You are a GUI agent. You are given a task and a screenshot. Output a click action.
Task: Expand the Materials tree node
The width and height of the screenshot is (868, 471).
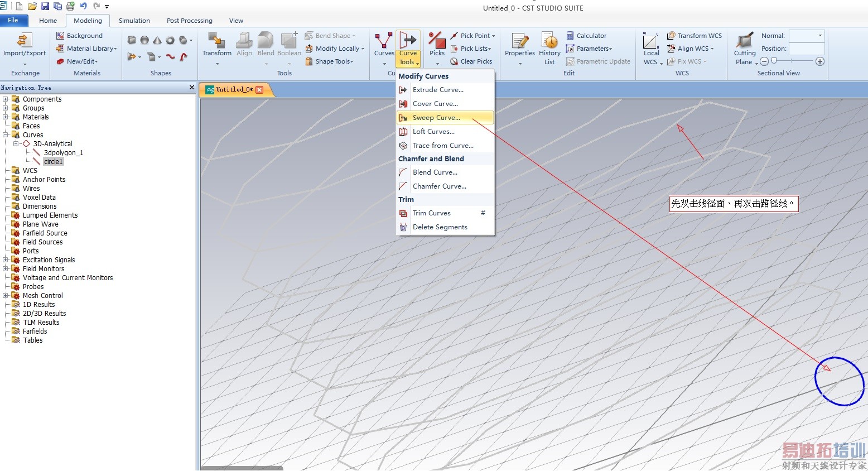pos(6,117)
